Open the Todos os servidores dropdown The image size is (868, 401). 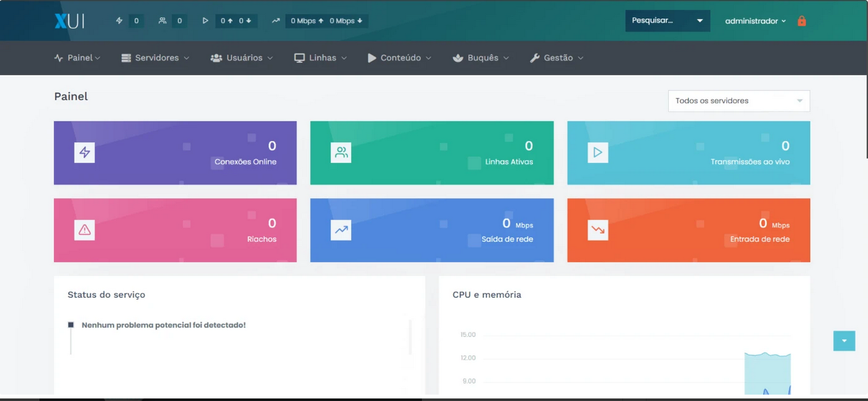tap(738, 101)
